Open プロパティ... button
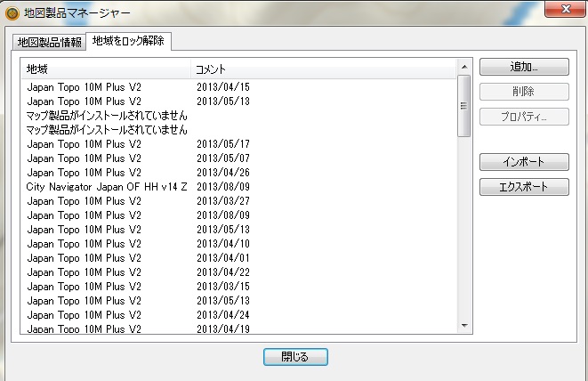Screen dimensions: 588x381 [524, 117]
